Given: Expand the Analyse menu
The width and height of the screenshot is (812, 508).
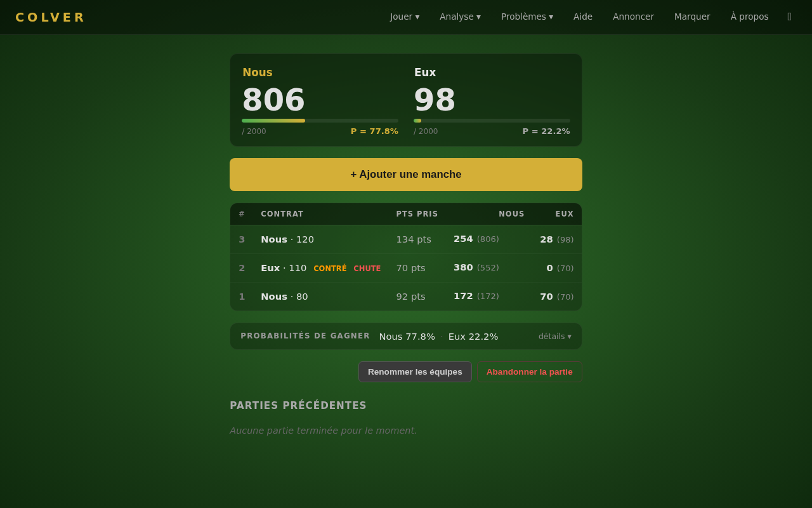Looking at the screenshot, I should 460,17.
